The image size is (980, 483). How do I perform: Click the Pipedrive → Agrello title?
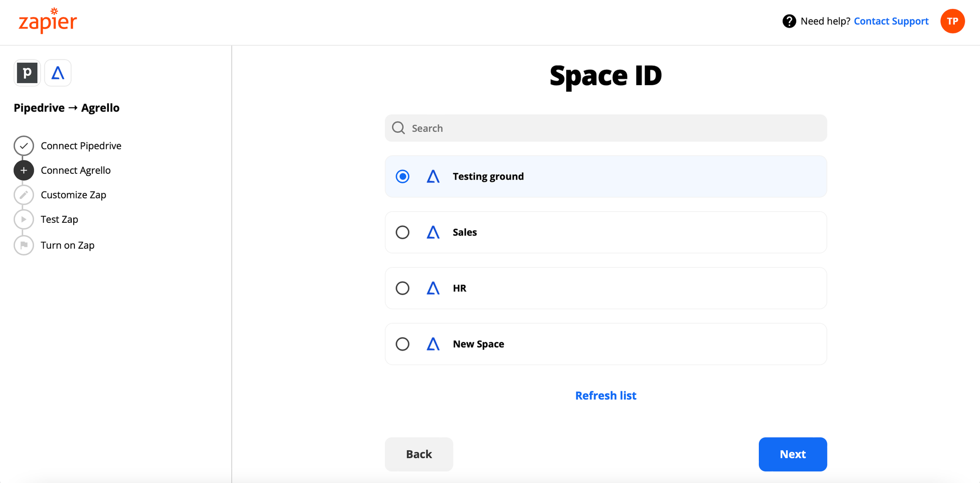(x=67, y=108)
